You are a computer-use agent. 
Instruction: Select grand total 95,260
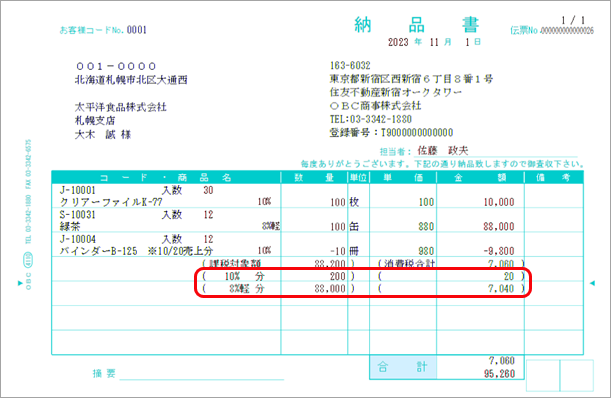499,374
